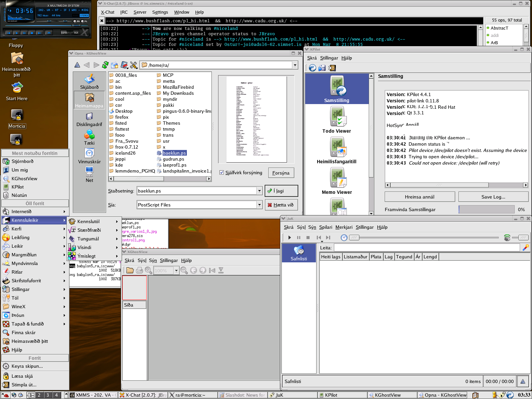This screenshot has width=532, height=399.
Task: Click the Hætta við cancel button
Action: [x=281, y=205]
